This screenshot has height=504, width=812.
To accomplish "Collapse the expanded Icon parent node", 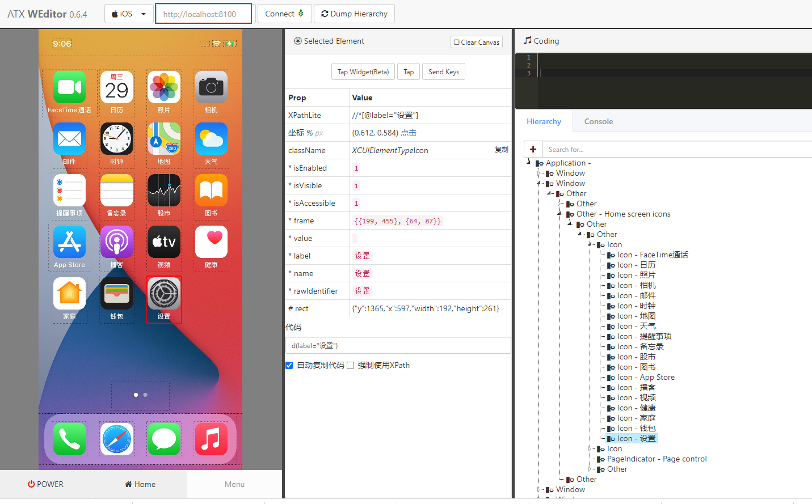I will pyautogui.click(x=590, y=244).
